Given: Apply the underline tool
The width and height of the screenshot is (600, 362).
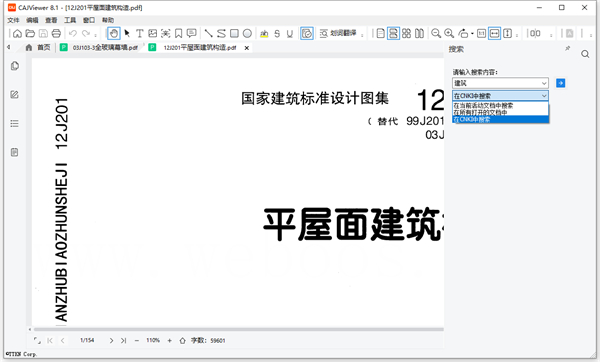Looking at the screenshot, I should pyautogui.click(x=290, y=34).
